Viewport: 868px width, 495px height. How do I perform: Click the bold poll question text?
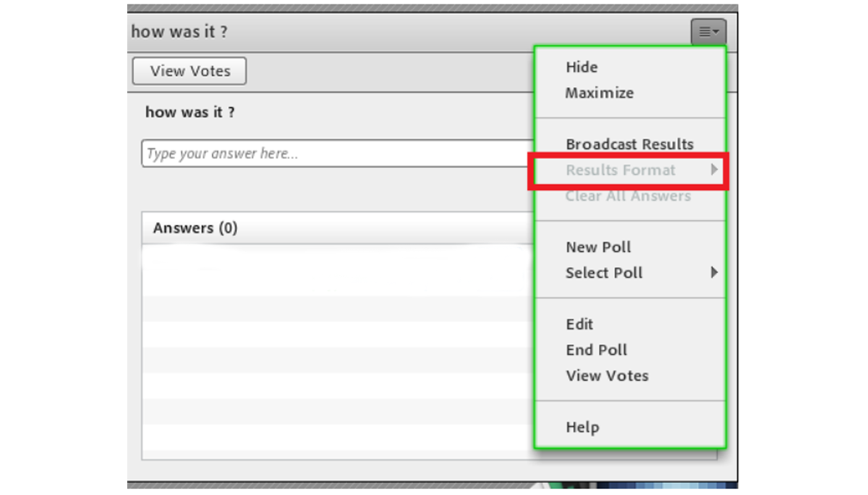click(190, 113)
